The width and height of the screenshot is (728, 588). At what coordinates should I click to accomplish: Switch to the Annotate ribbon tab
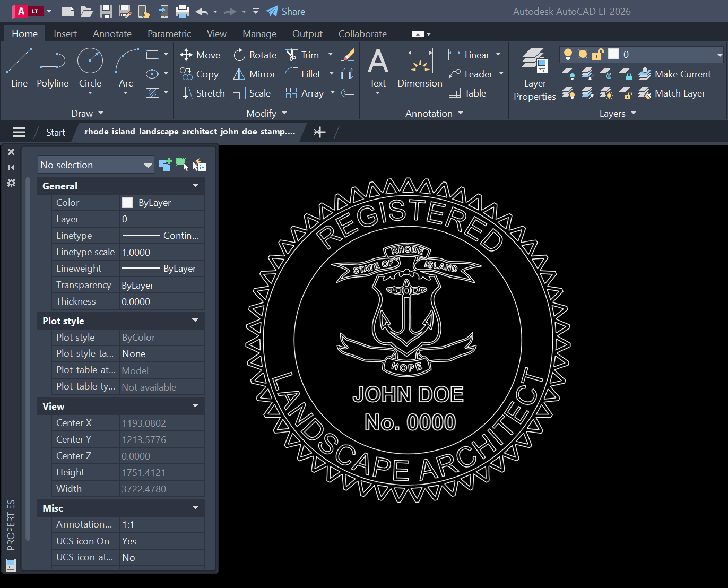tap(112, 33)
